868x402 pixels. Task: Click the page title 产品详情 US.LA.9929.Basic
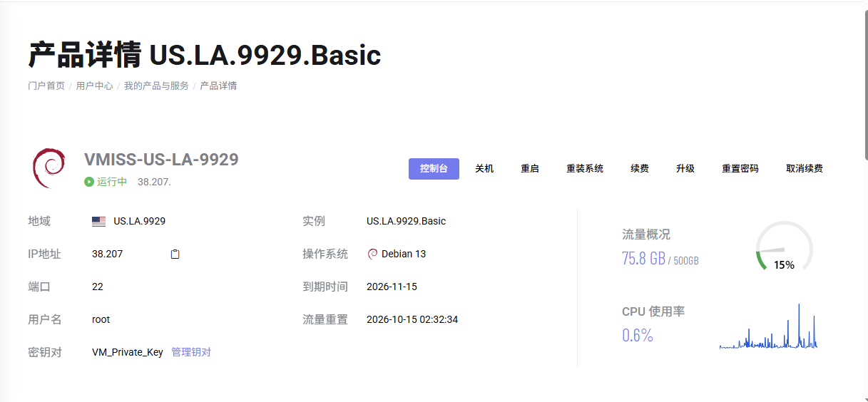[205, 55]
